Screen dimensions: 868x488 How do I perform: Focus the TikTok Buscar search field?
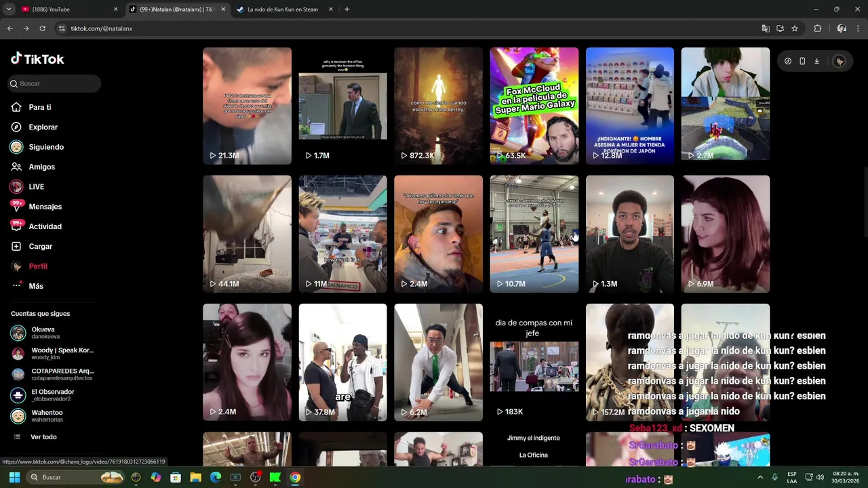[54, 83]
